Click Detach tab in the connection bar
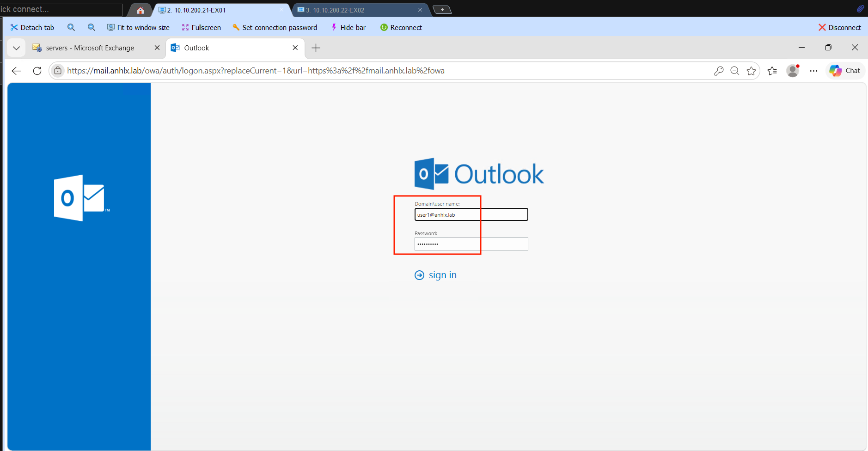Screen dimensions: 868x451 (32, 27)
